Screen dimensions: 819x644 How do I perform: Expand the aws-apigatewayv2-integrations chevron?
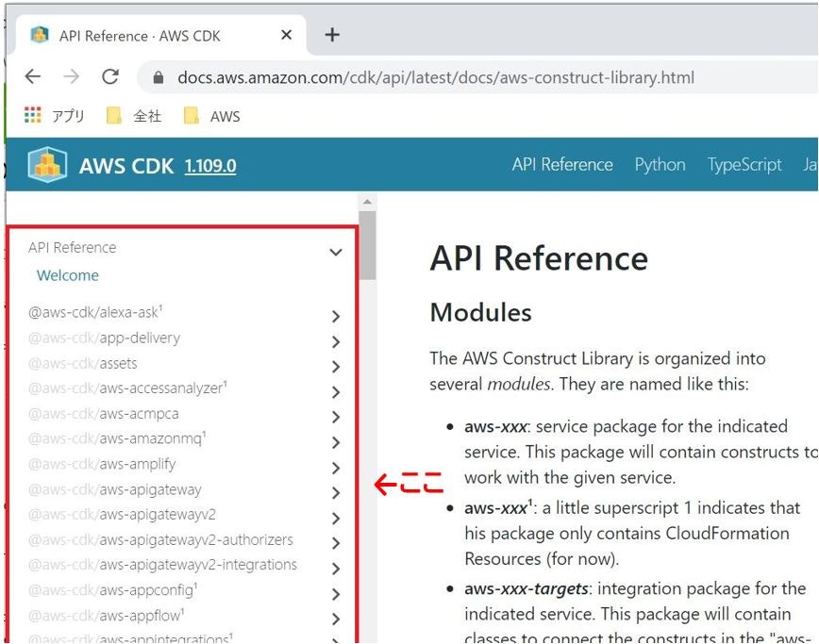(x=336, y=569)
